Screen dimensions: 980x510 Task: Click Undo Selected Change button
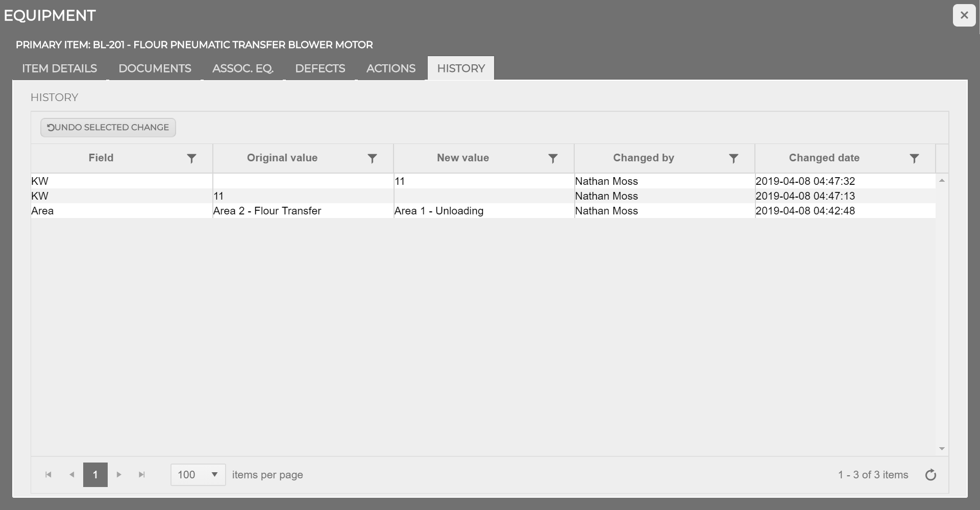pyautogui.click(x=108, y=128)
